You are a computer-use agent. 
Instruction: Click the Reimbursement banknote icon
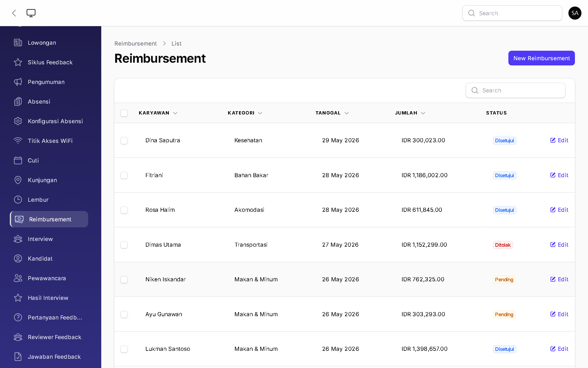click(x=19, y=219)
